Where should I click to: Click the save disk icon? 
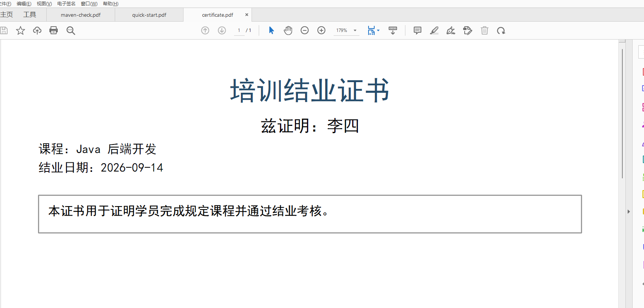(4, 30)
